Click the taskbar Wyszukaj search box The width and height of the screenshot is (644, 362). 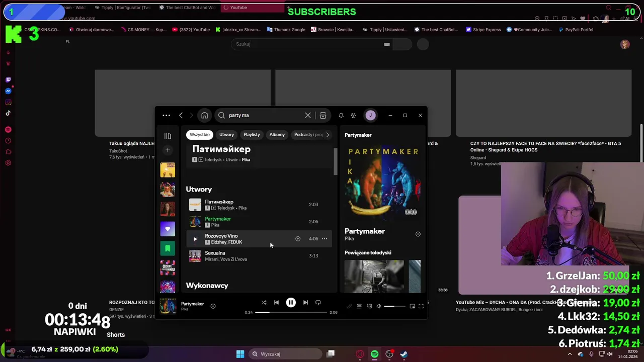pos(286,354)
